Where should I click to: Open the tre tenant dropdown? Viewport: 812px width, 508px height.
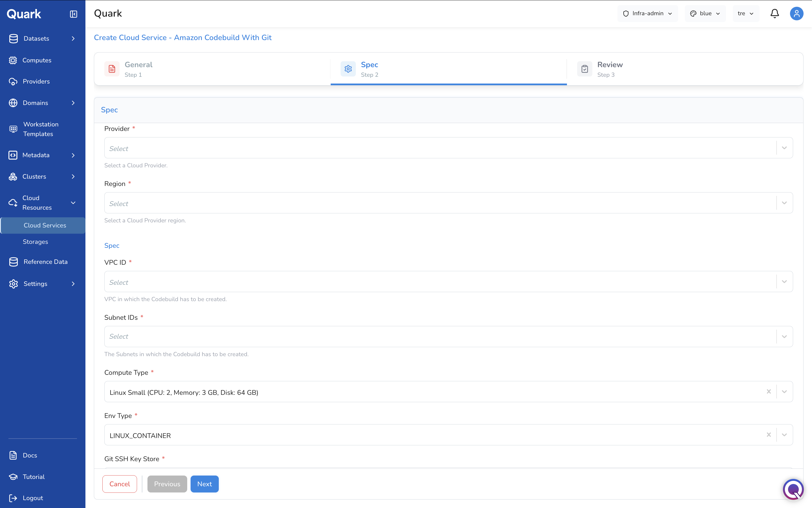tap(746, 14)
